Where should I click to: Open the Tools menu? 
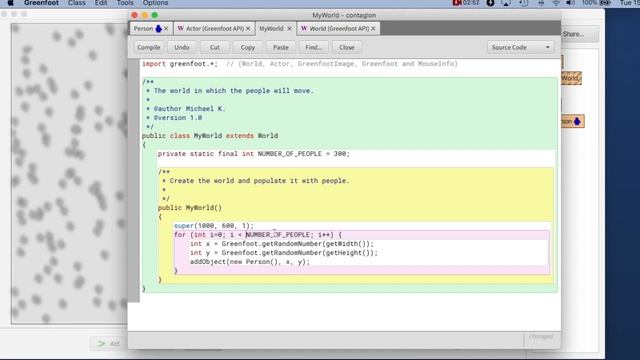coord(125,3)
